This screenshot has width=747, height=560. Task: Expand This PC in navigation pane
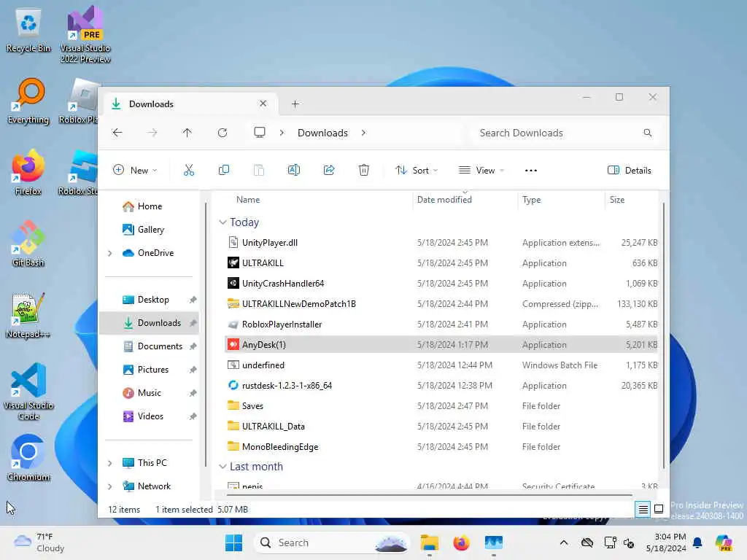110,463
